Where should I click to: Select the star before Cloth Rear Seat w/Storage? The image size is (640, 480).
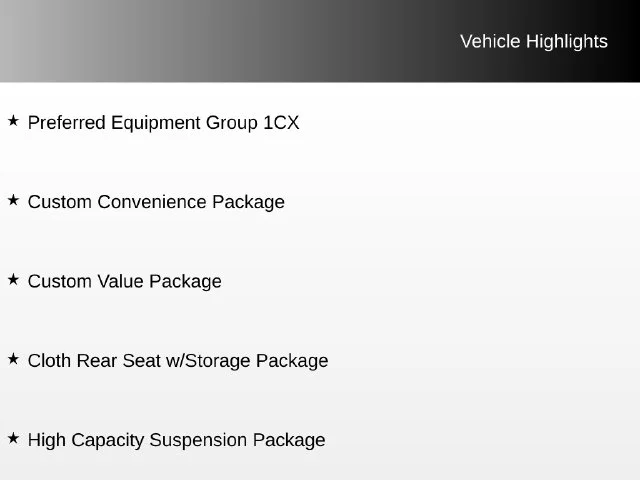tap(13, 359)
